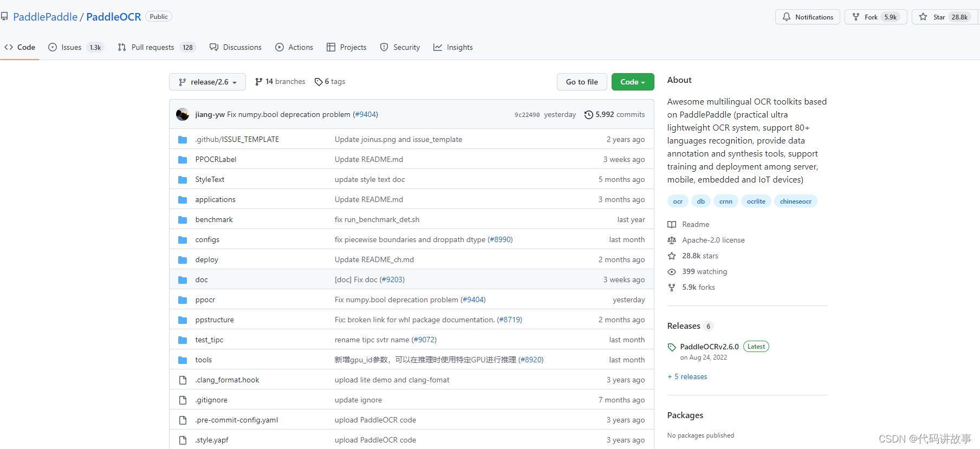The image size is (980, 449).
Task: Open the Security tab
Action: coord(400,47)
